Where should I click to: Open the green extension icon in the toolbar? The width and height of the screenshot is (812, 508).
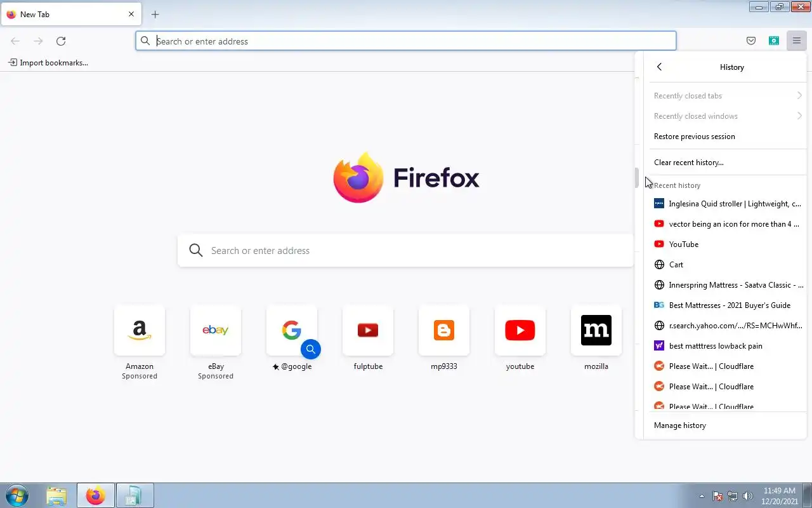(774, 41)
